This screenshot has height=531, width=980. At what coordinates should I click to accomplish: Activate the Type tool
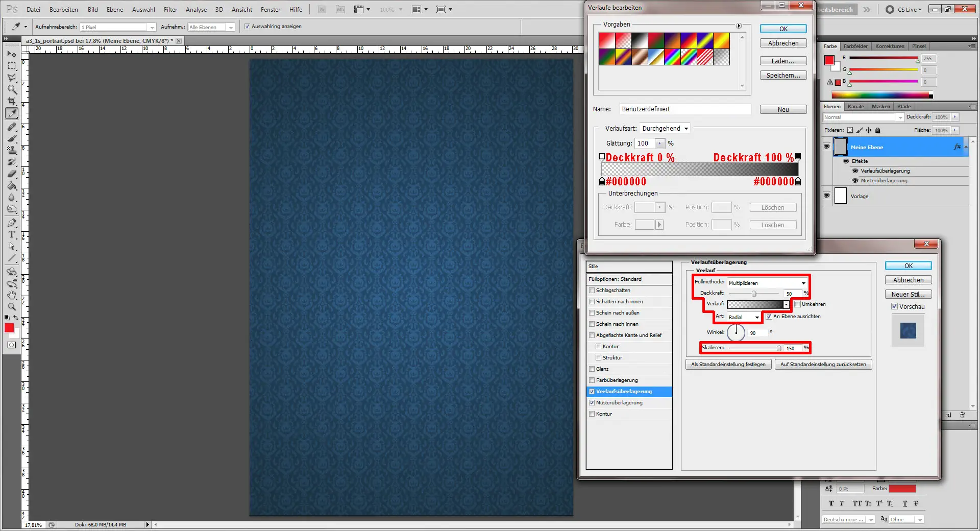coord(11,235)
